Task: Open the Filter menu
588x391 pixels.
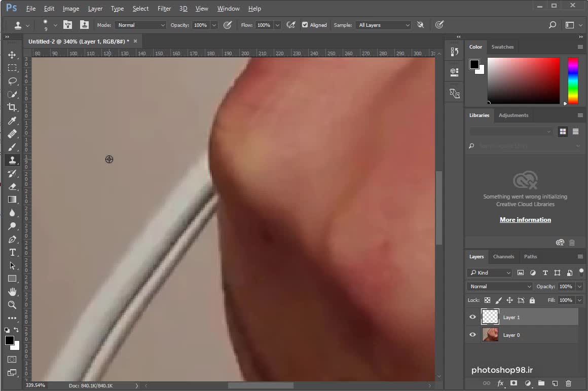Action: click(164, 9)
